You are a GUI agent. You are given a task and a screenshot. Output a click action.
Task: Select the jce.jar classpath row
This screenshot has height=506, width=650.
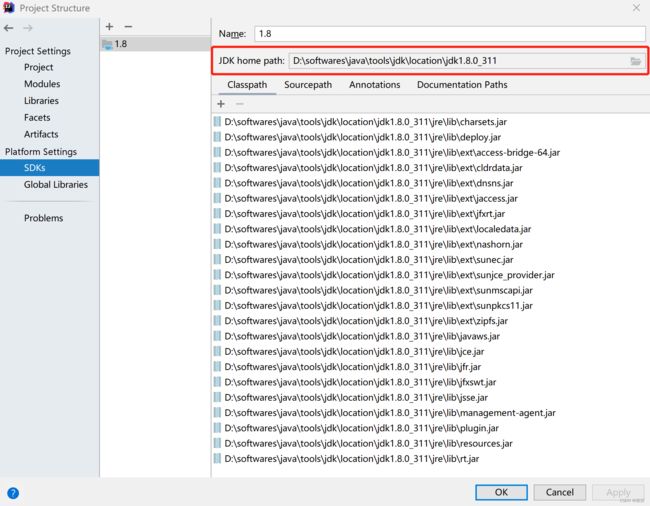430,352
